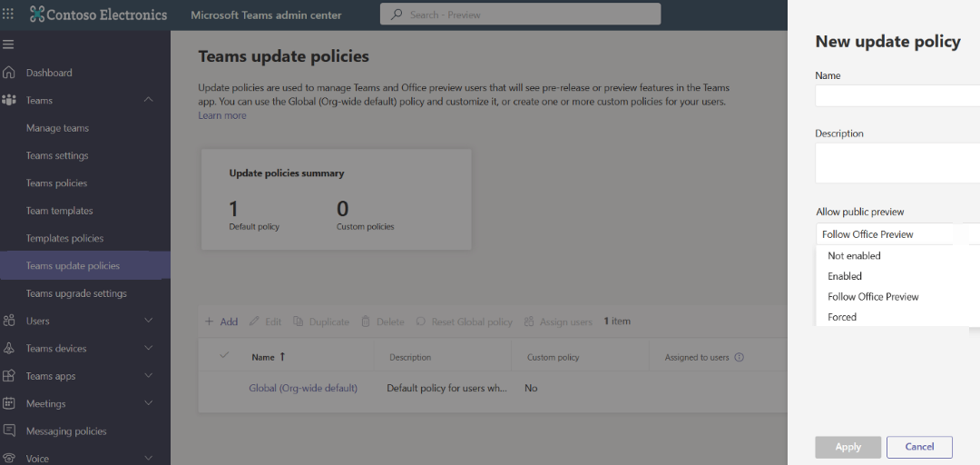The width and height of the screenshot is (980, 465).
Task: Click the info icon beside Assigned to users
Action: pyautogui.click(x=740, y=357)
